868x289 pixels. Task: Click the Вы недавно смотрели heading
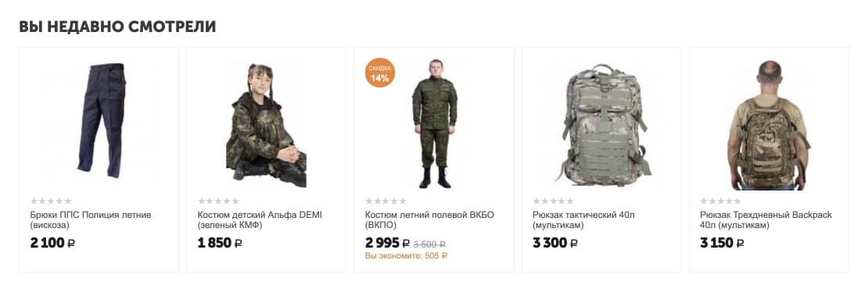(x=117, y=27)
